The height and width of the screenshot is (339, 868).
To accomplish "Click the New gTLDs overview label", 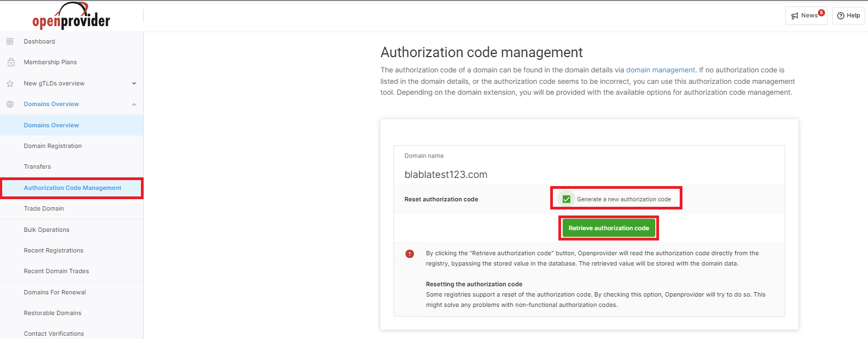I will pos(54,83).
